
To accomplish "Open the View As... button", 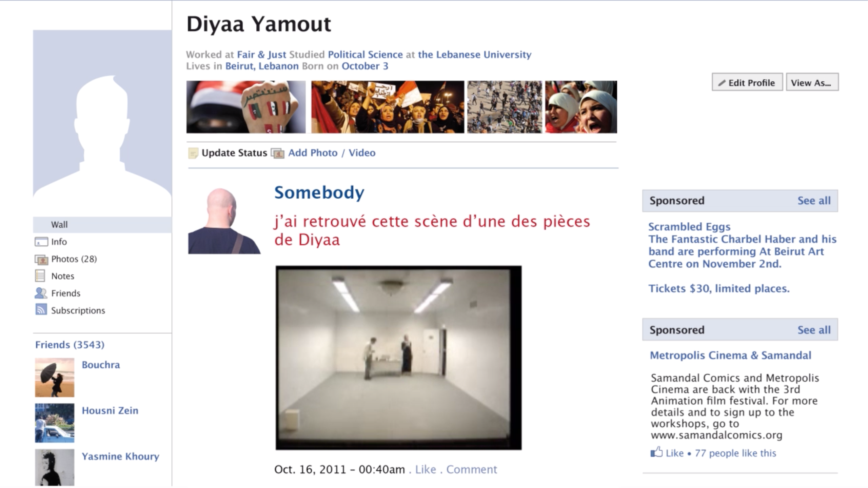I will (x=812, y=82).
